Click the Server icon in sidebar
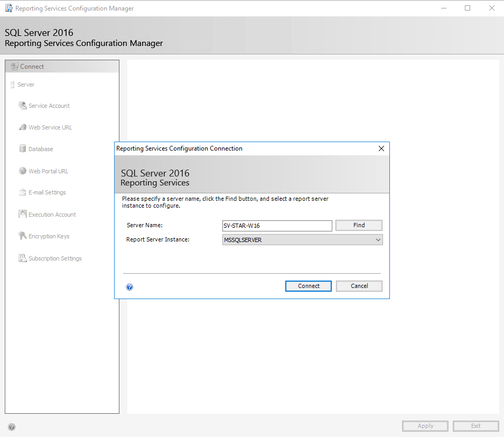Screen dimensions: 504x437 (x=12, y=85)
